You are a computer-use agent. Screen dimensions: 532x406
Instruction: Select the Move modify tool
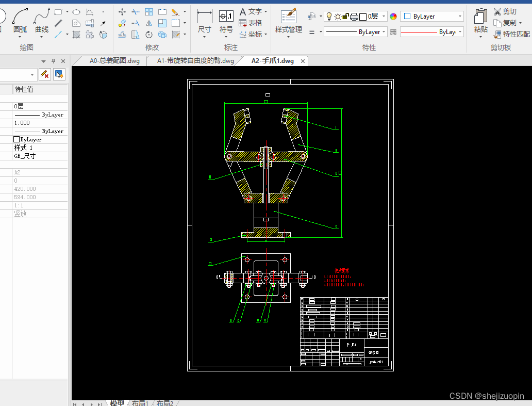122,12
